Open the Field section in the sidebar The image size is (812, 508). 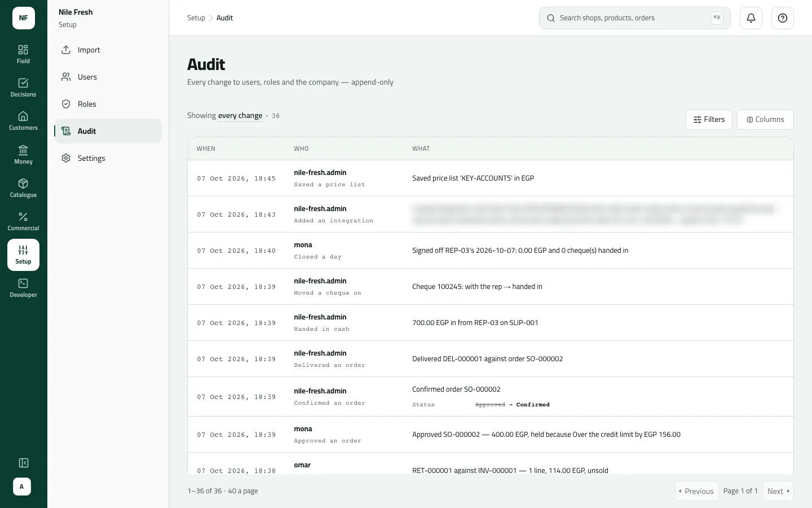coord(23,54)
